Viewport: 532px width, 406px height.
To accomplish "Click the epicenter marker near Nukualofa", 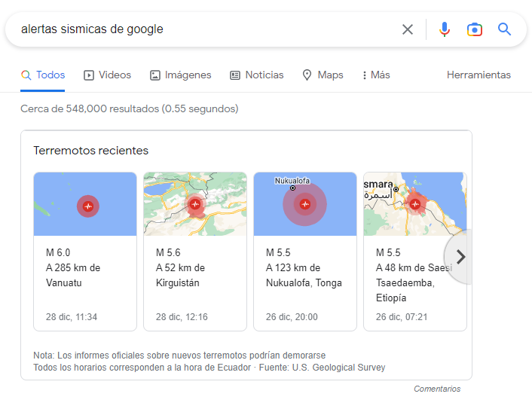I will pyautogui.click(x=305, y=203).
